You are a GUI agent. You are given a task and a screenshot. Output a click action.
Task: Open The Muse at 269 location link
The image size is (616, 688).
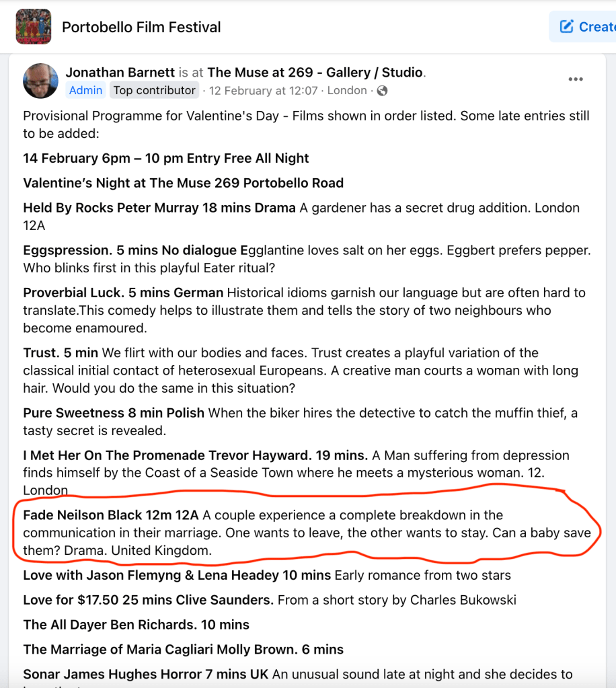tap(315, 73)
